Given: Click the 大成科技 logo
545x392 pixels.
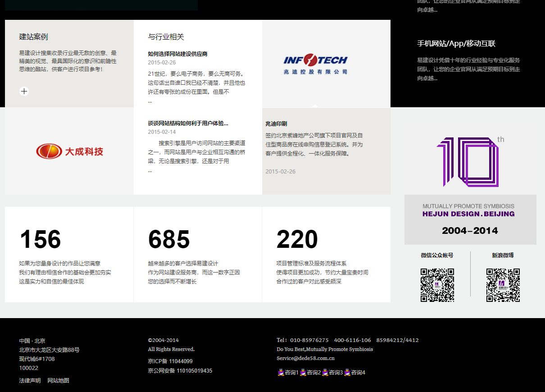Looking at the screenshot, I should (70, 151).
